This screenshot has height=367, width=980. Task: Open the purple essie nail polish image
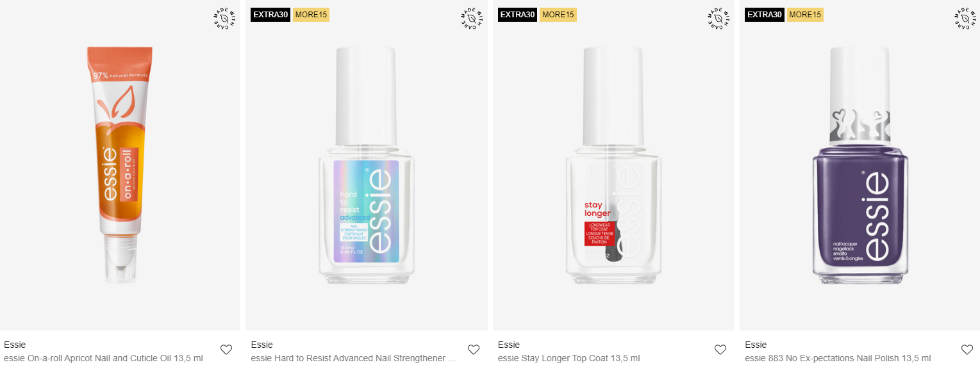click(860, 165)
